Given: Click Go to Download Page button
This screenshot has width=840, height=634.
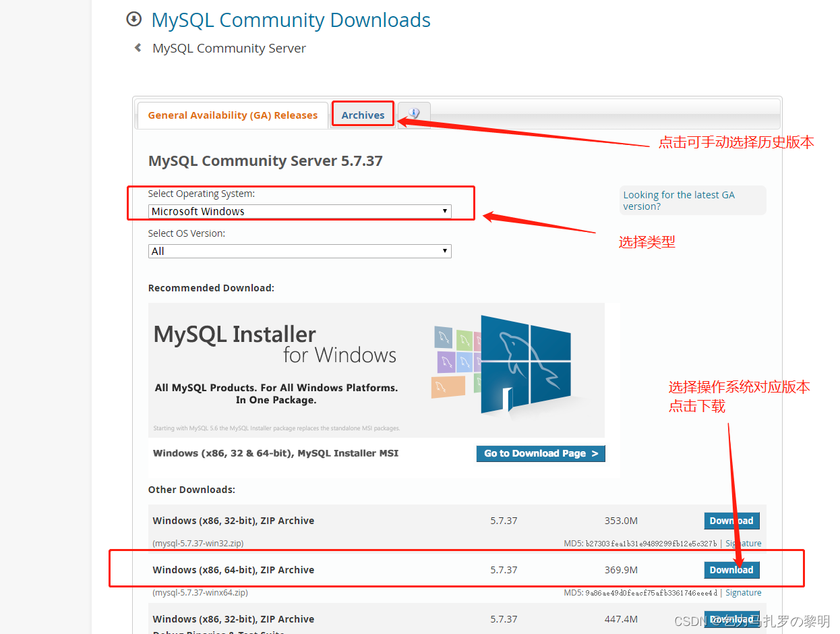Looking at the screenshot, I should (541, 453).
